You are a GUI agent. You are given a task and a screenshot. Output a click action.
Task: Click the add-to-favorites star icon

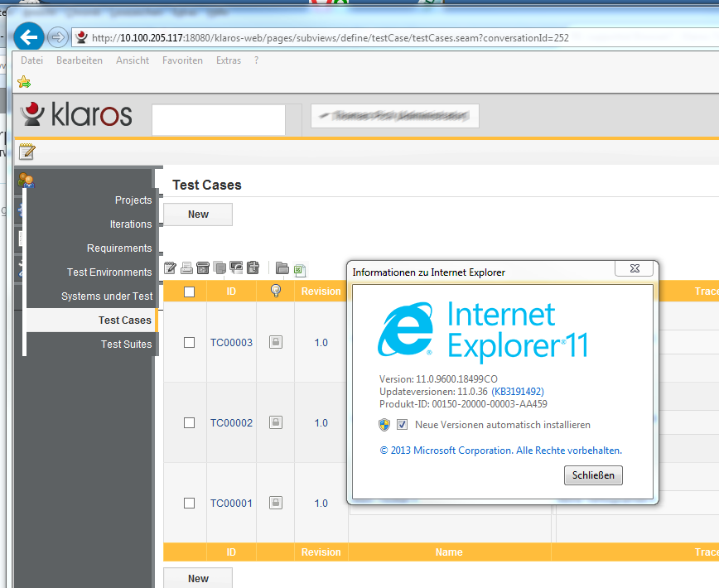click(24, 82)
